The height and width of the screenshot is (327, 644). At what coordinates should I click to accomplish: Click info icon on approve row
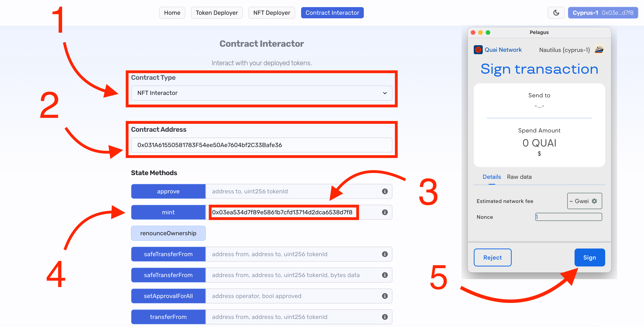point(385,191)
